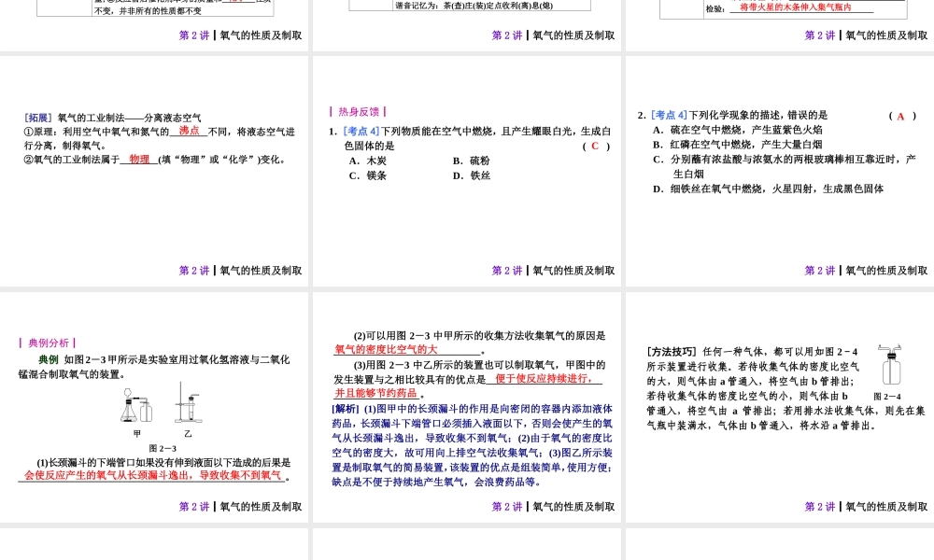
Task: Click line (2)可以用图2-3中甲所示的收集方法
Action: pyautogui.click(x=479, y=336)
